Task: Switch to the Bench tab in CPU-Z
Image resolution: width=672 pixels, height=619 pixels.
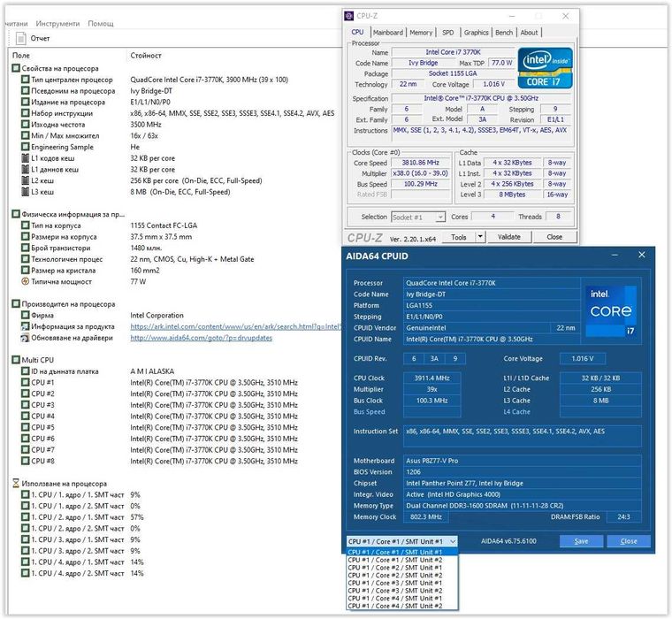Action: pyautogui.click(x=504, y=33)
